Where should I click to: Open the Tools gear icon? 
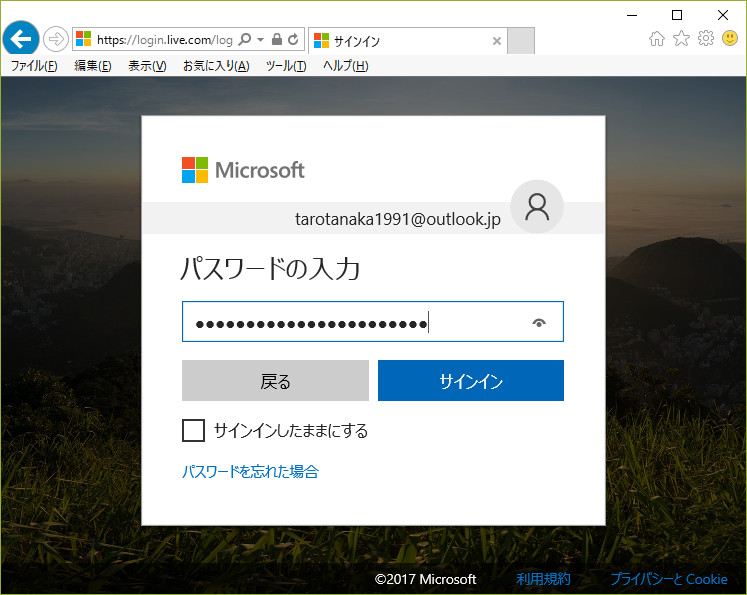click(x=706, y=38)
